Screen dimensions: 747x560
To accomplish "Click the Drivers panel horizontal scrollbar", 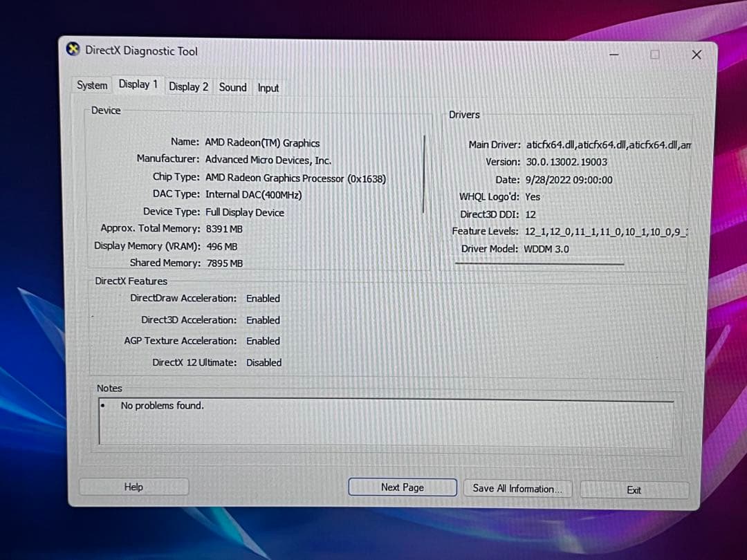I will [539, 263].
